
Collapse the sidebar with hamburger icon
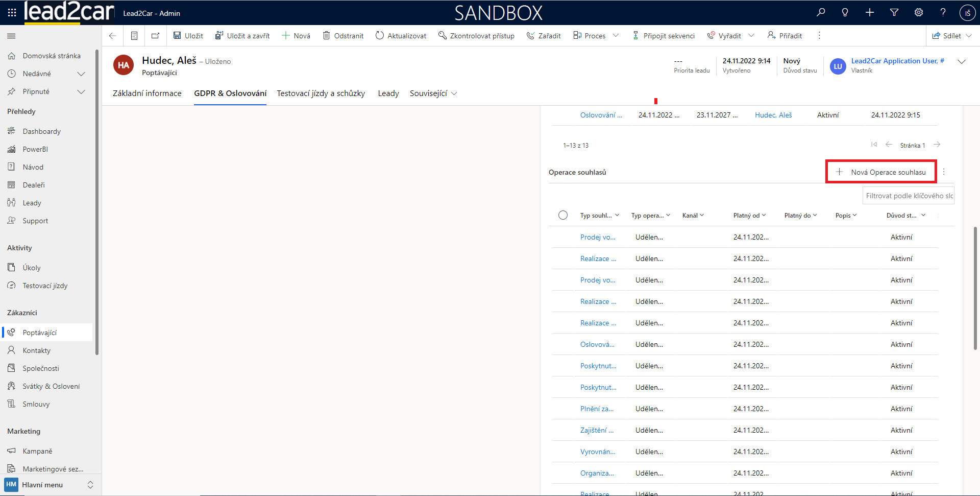pyautogui.click(x=11, y=36)
